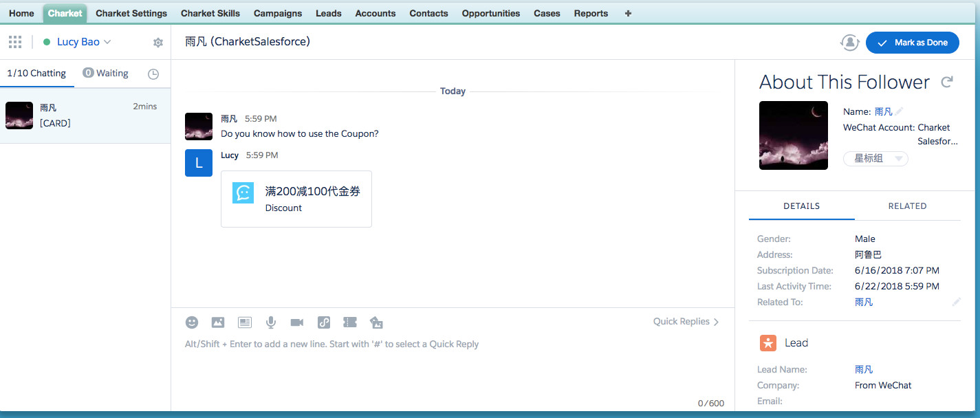Edit the follower name with pencil icon

(900, 111)
